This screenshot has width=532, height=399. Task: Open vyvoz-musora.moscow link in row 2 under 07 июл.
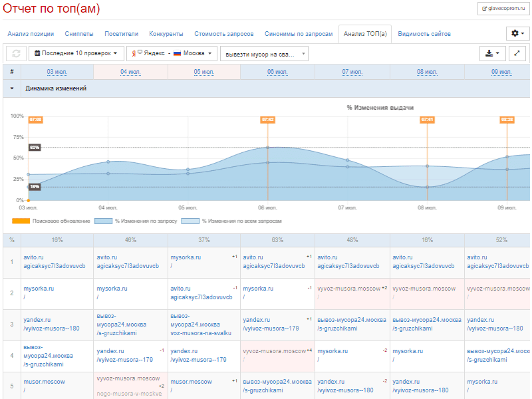tap(348, 289)
